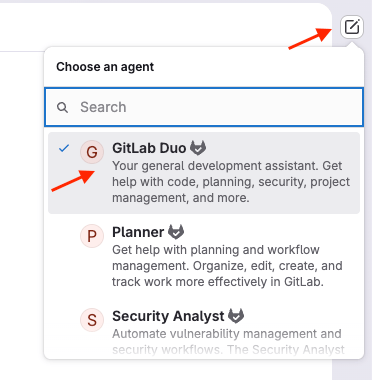The height and width of the screenshot is (380, 372).
Task: Choose the Planner agent title
Action: click(x=138, y=232)
